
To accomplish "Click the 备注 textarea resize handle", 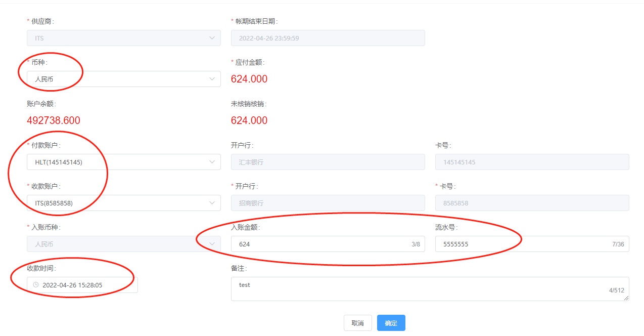I will tap(626, 299).
